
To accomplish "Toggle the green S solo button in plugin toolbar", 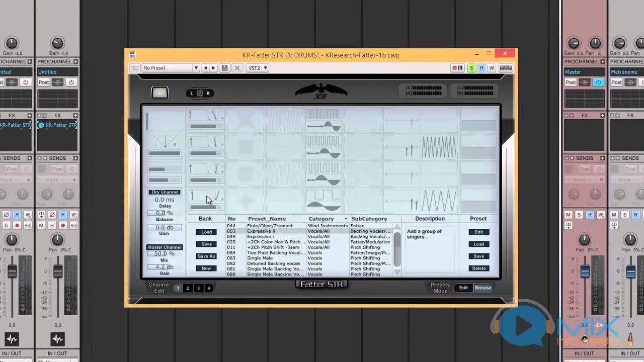I will click(471, 68).
